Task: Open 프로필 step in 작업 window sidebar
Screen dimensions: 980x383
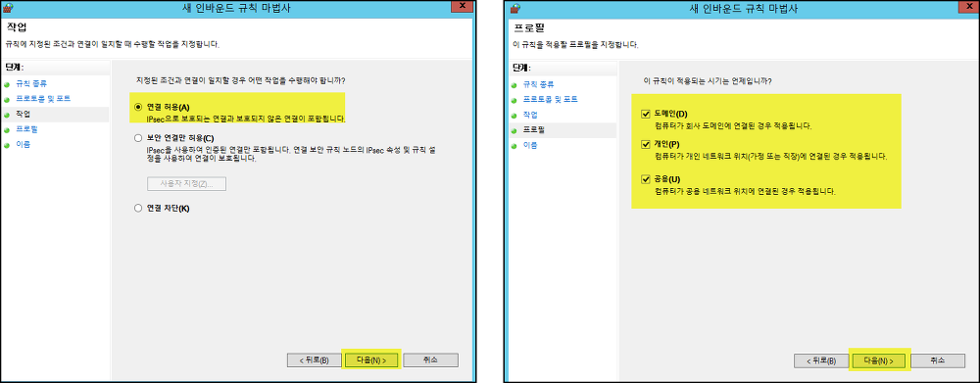Action: [26, 129]
